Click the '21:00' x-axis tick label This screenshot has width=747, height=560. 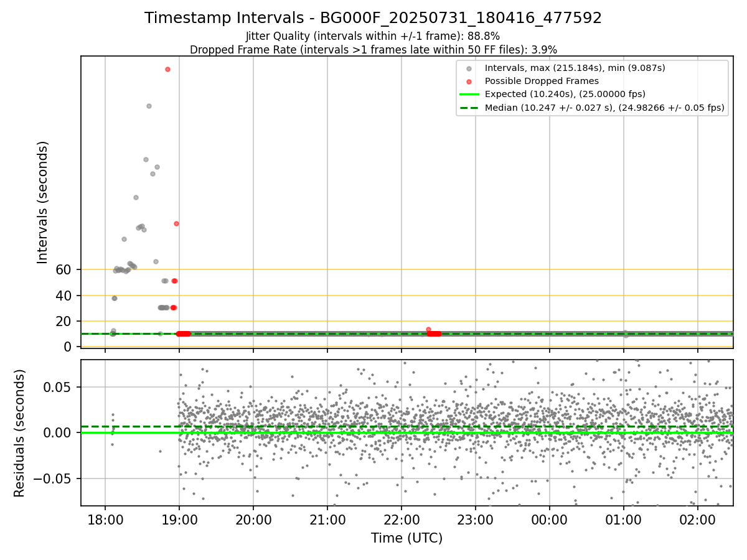327,520
